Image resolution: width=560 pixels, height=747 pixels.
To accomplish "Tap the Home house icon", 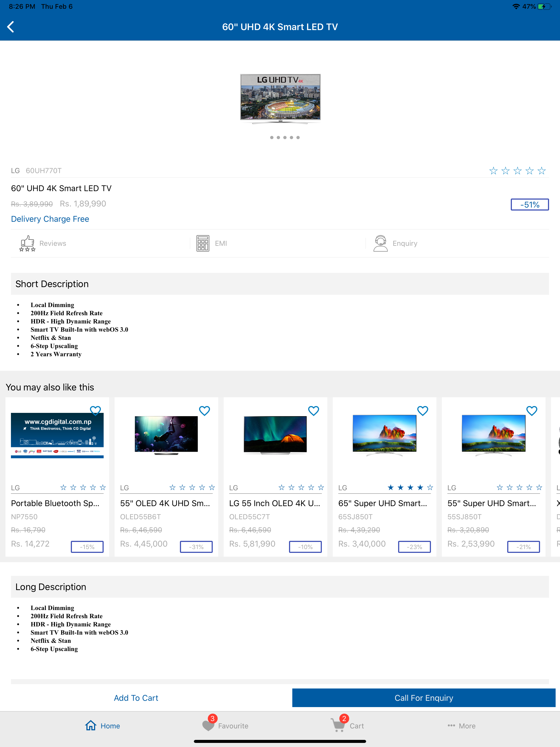I will (x=91, y=725).
